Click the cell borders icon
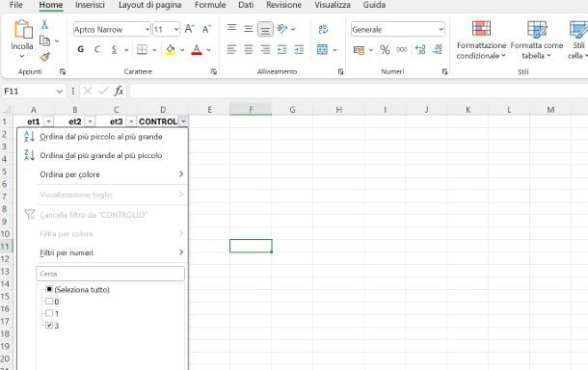The width and height of the screenshot is (588, 370). 142,49
